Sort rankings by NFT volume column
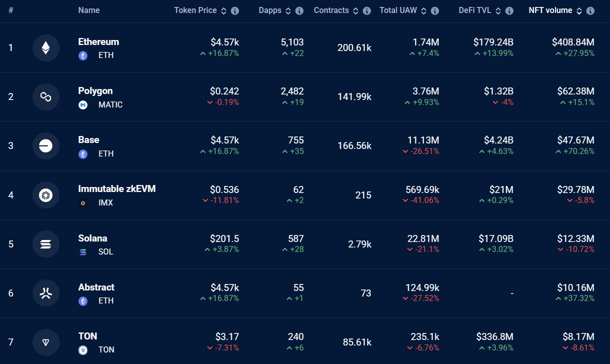 pyautogui.click(x=550, y=10)
